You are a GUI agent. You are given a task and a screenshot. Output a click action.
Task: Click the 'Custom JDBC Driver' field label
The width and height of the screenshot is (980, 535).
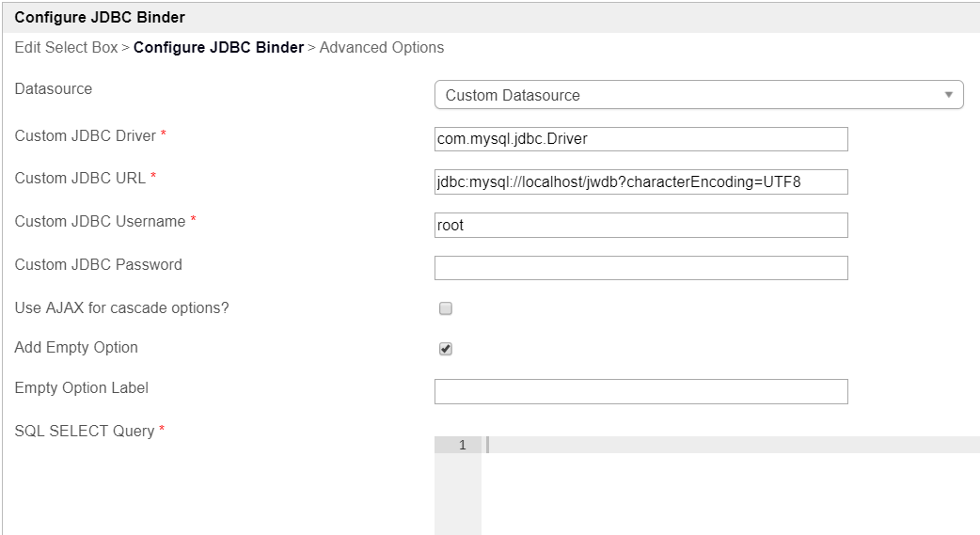tap(86, 135)
